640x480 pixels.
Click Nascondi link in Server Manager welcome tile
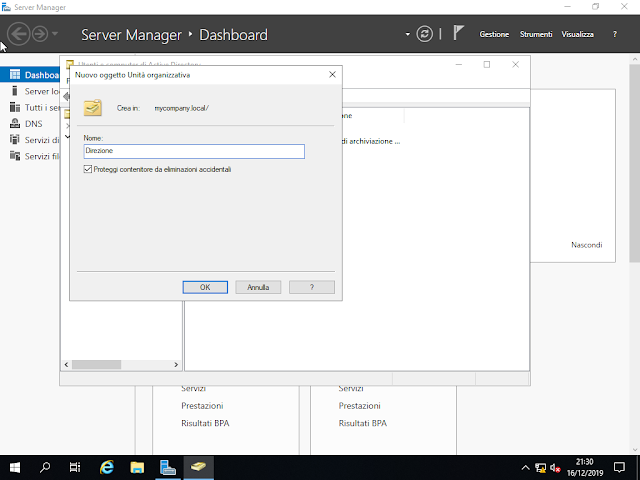587,245
